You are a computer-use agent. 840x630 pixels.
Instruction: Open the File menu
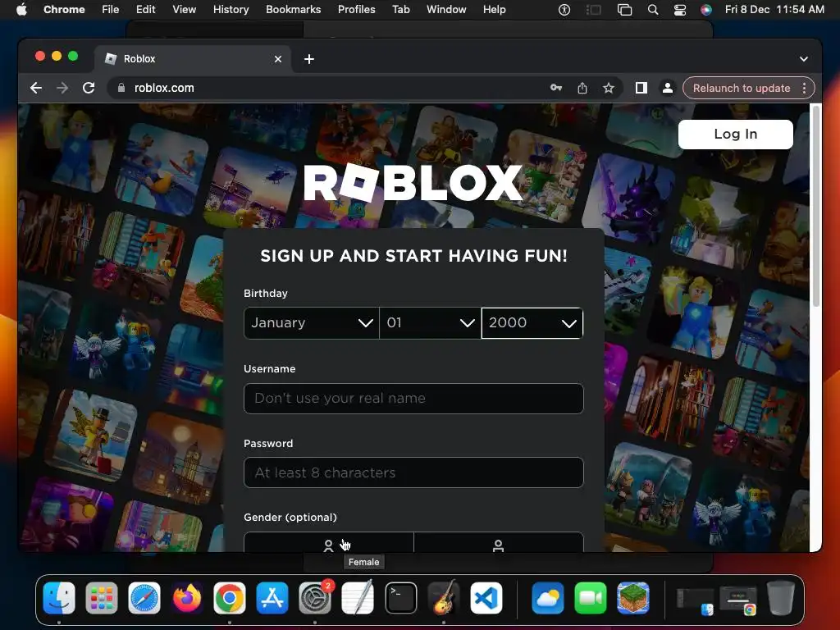point(111,10)
